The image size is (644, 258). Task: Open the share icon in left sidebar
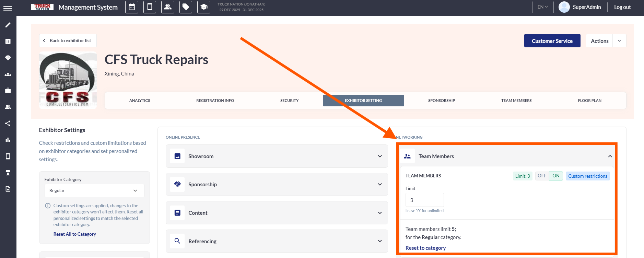coord(8,124)
